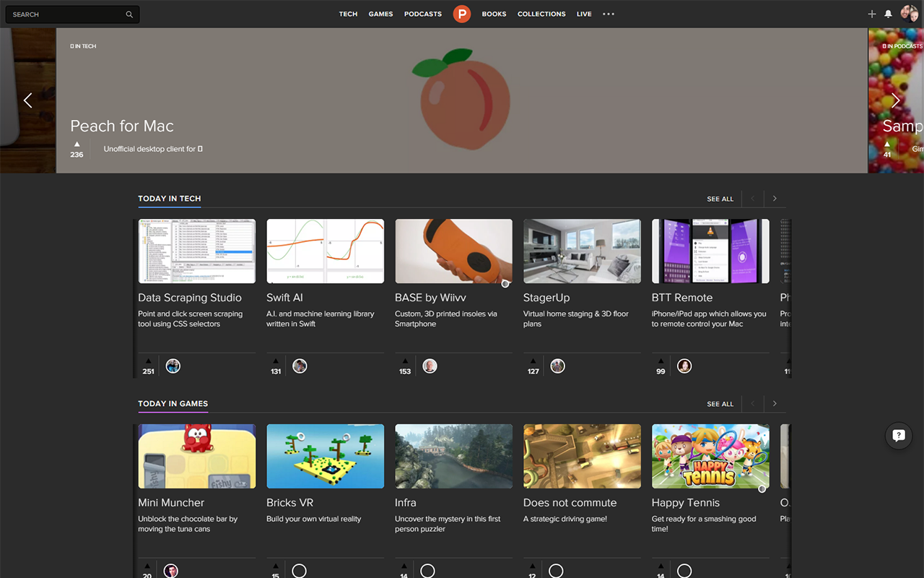
Task: Upvote BASE by Wiivv
Action: click(x=405, y=366)
